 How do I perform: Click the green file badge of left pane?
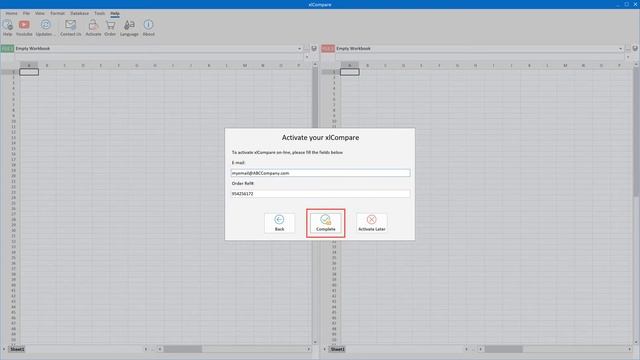(7, 49)
